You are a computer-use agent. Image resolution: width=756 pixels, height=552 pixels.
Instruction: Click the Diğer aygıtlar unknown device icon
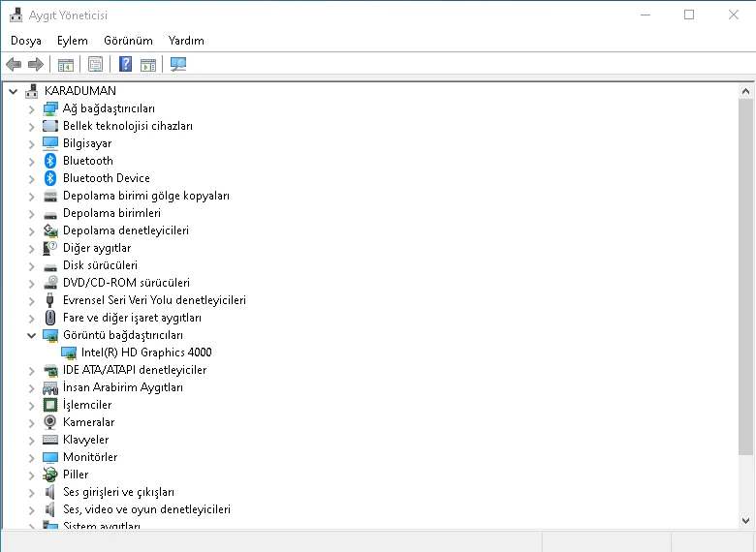pos(50,248)
